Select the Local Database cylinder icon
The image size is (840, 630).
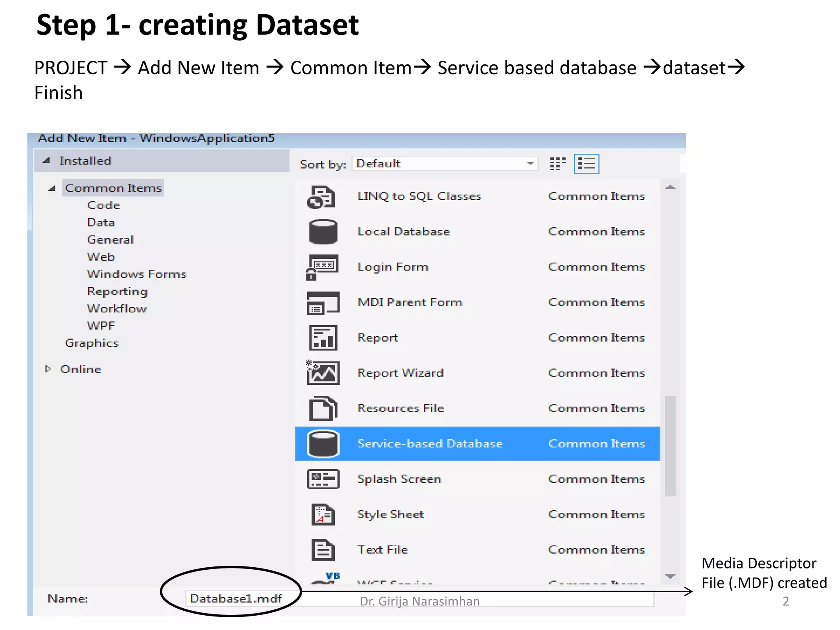(323, 232)
